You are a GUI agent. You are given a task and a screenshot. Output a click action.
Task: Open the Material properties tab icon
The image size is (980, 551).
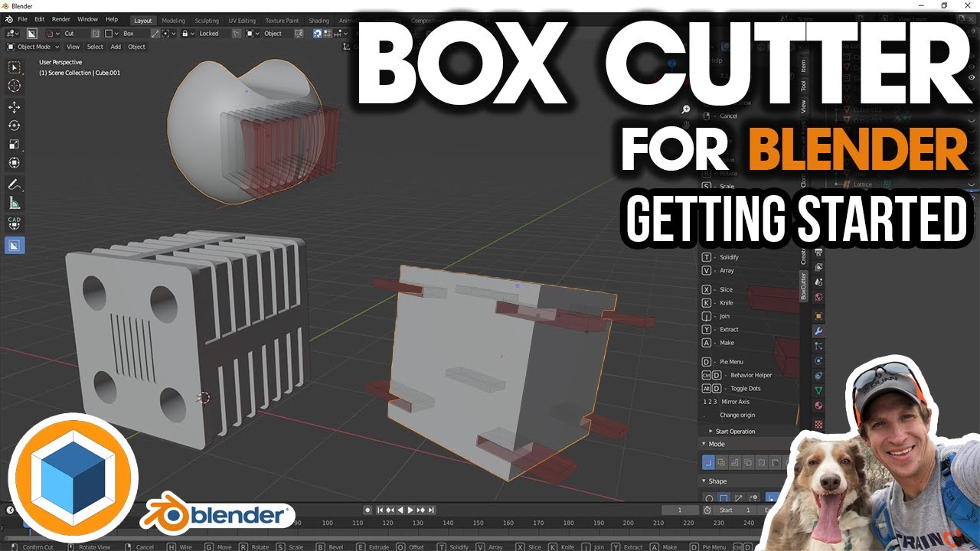818,406
